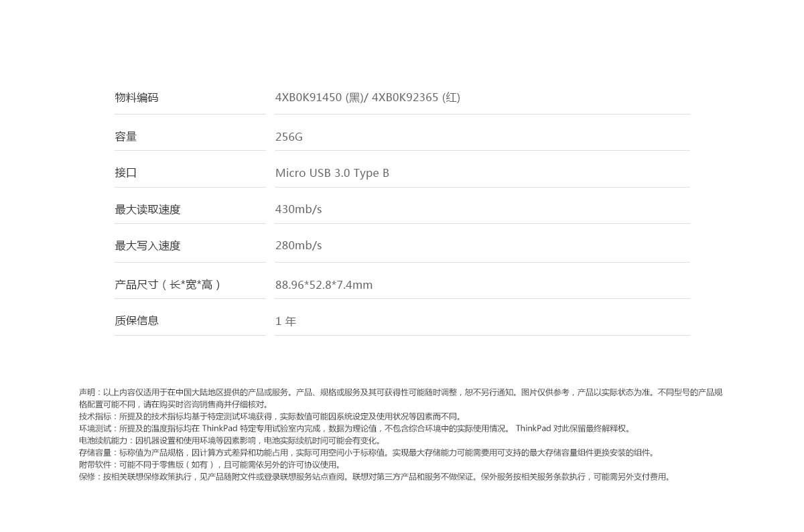Click the line starting with '保修：'
This screenshot has width=804, height=532.
point(377,477)
